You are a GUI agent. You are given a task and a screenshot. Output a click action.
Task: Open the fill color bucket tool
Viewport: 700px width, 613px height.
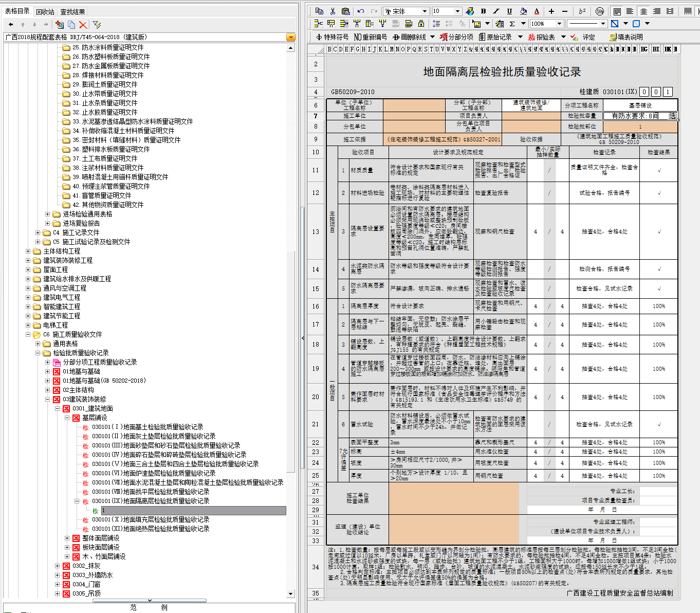523,11
